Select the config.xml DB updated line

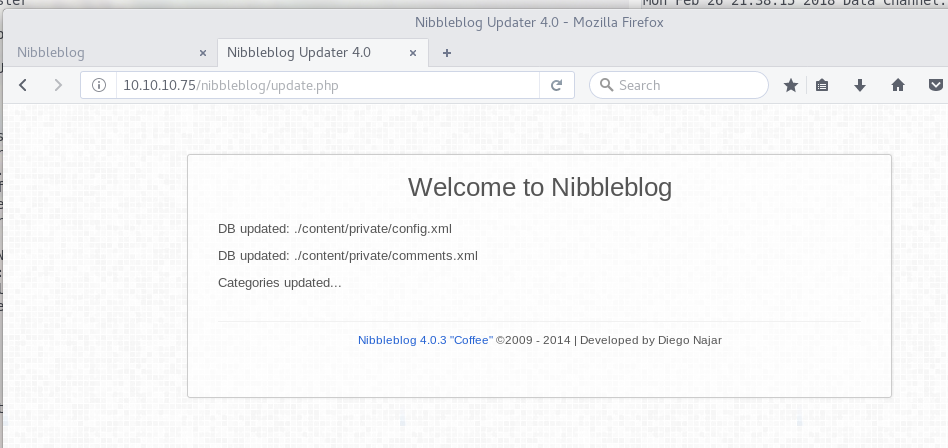pos(335,229)
